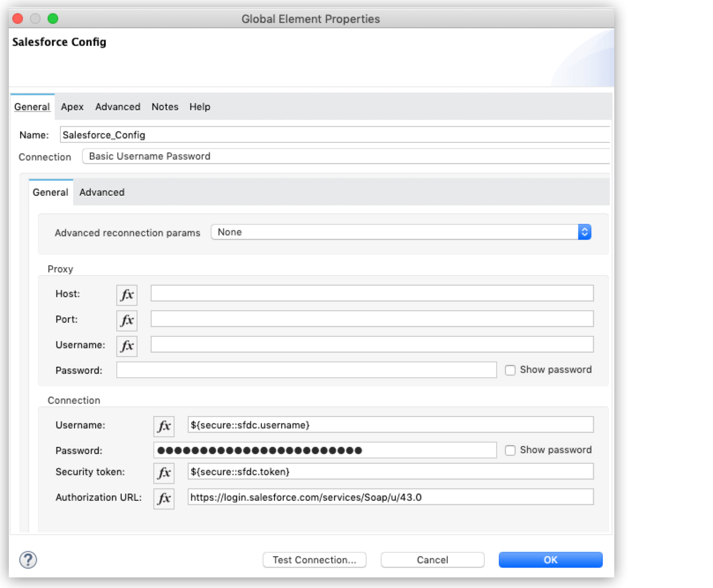Toggle Show password beside the masked password field
This screenshot has width=713, height=588.
click(x=510, y=450)
